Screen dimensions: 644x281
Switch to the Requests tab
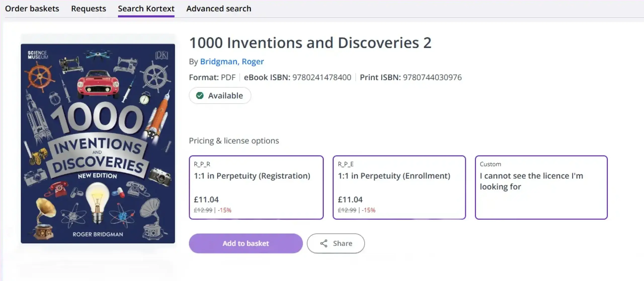(x=89, y=9)
